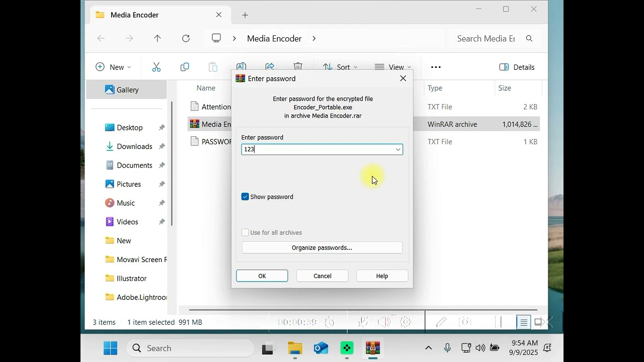Click the search magnifier icon in Explorer
This screenshot has height=362, width=644.
point(529,38)
